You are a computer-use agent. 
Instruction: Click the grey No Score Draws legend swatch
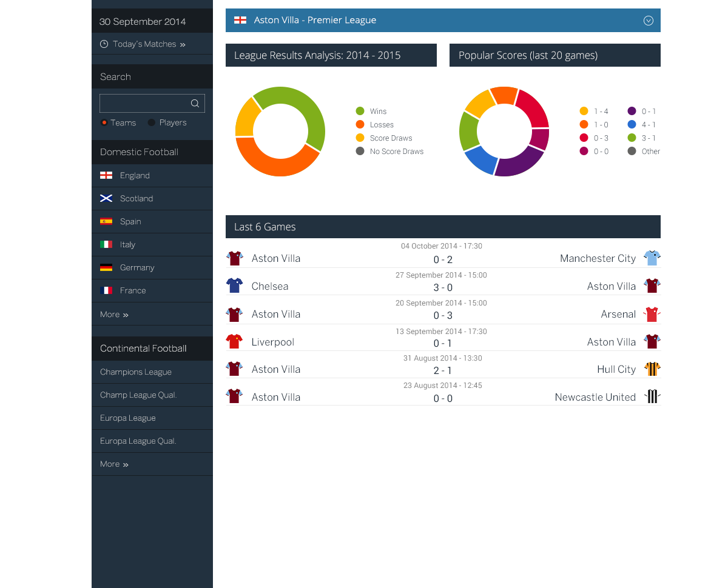(x=360, y=151)
